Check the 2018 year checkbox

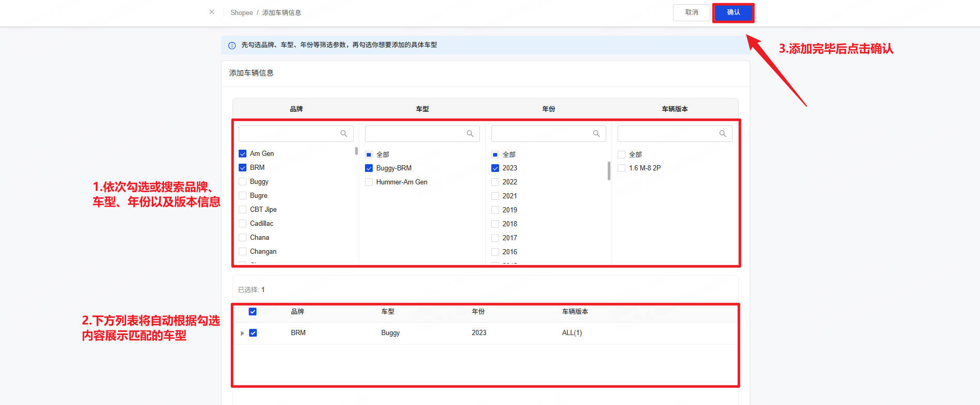click(x=495, y=224)
